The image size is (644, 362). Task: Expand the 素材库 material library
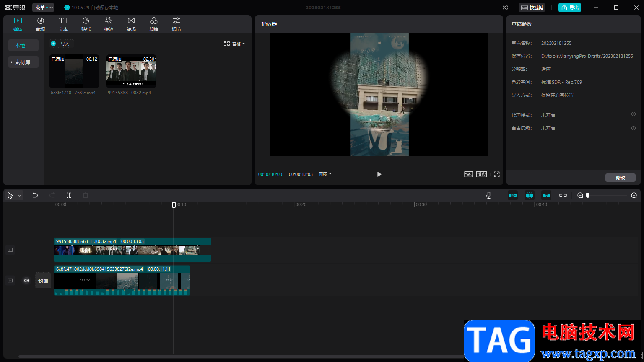pos(23,62)
